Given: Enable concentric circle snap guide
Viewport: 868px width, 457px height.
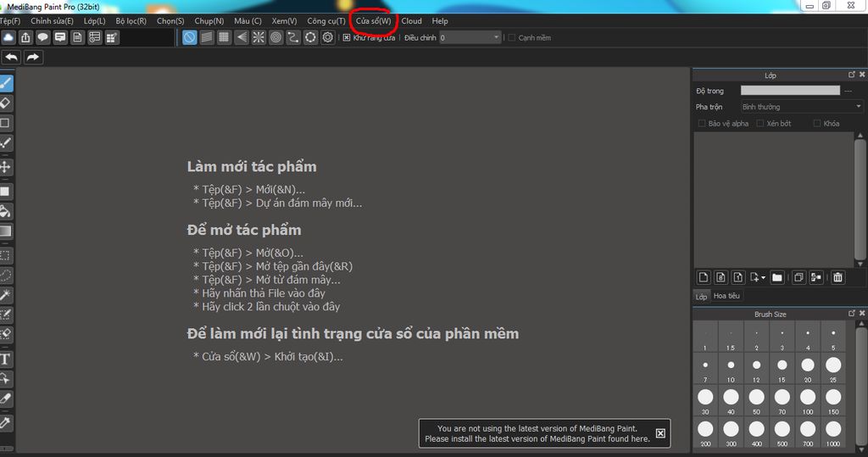Looking at the screenshot, I should point(275,37).
